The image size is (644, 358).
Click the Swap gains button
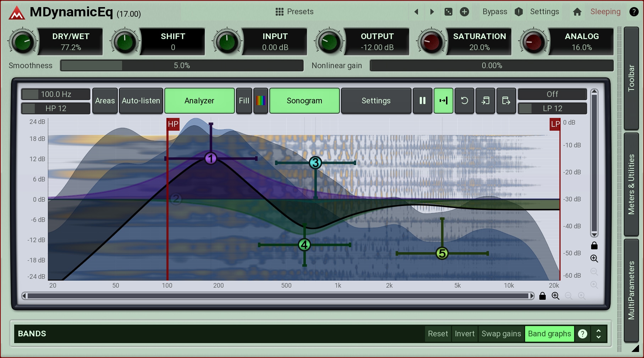(x=501, y=334)
